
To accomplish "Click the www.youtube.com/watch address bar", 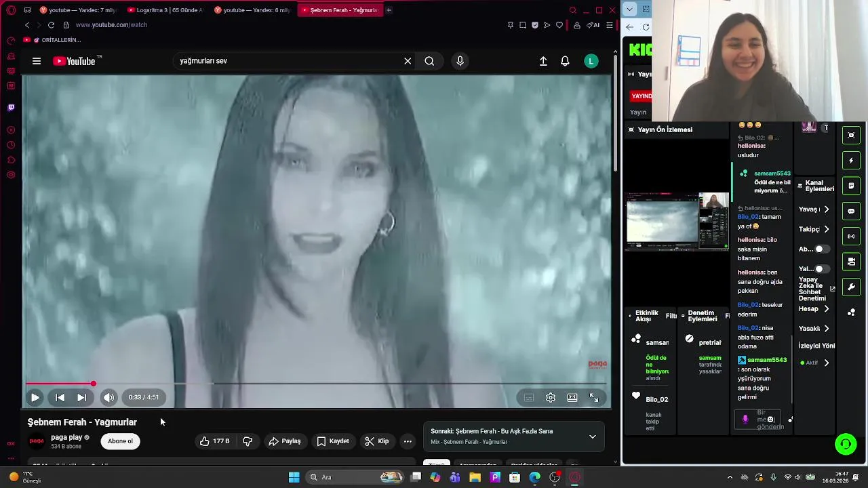I will click(x=111, y=25).
